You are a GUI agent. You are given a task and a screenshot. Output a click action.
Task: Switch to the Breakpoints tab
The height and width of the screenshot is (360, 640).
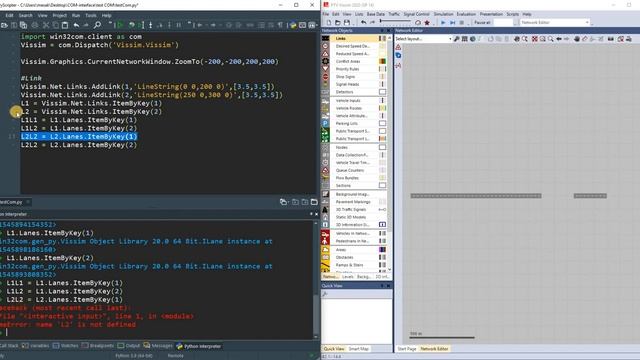coord(98,346)
